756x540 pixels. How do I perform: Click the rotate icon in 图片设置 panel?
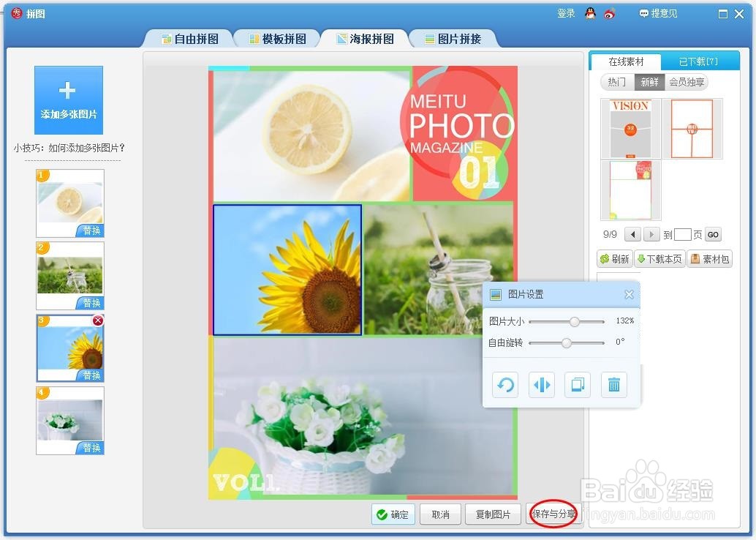(505, 385)
